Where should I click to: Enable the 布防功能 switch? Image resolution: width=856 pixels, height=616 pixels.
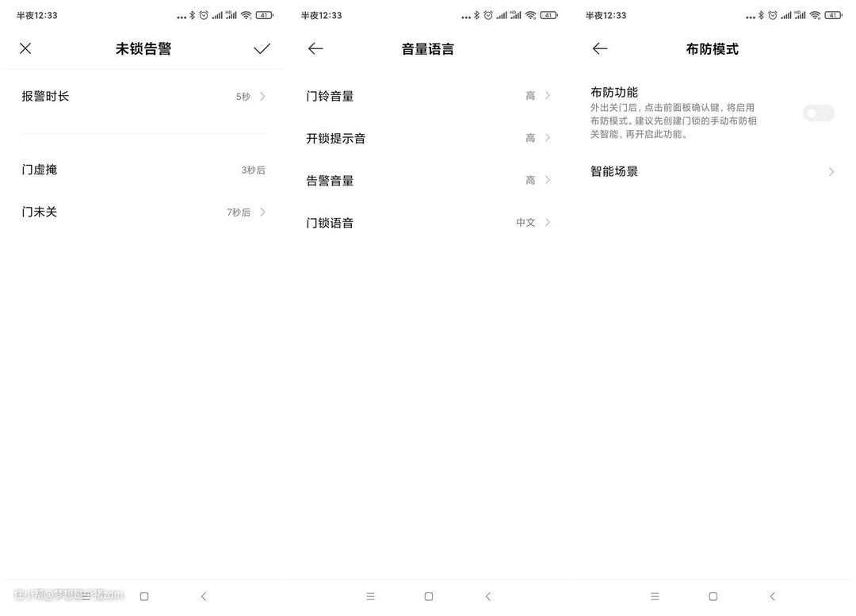tap(818, 113)
